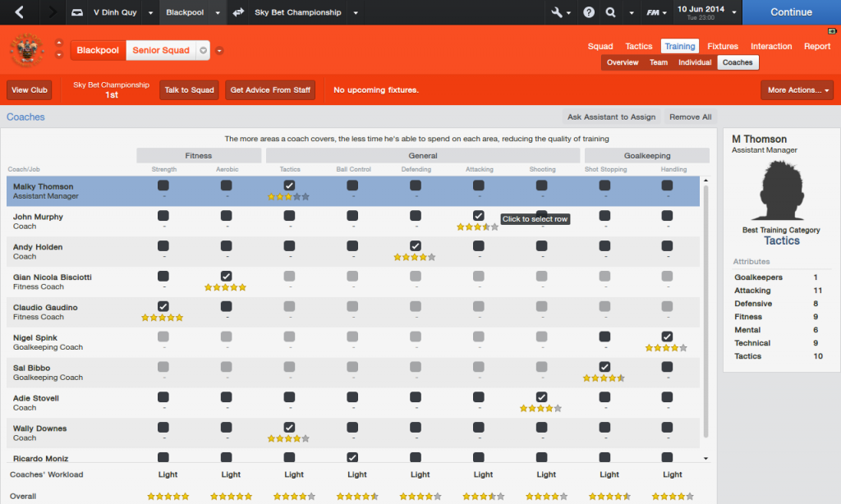Uncheck Nigel Spink's Handling checkbox
Image resolution: width=841 pixels, height=504 pixels.
pos(667,337)
